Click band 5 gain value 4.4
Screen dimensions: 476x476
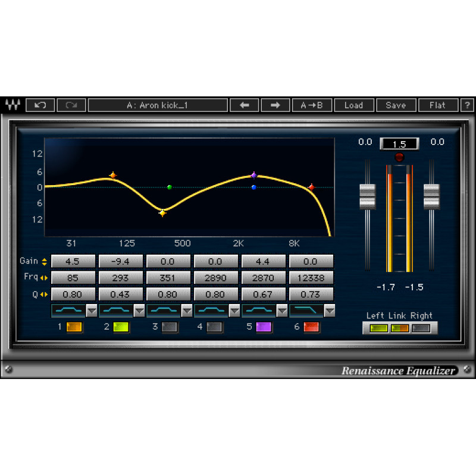(x=264, y=261)
